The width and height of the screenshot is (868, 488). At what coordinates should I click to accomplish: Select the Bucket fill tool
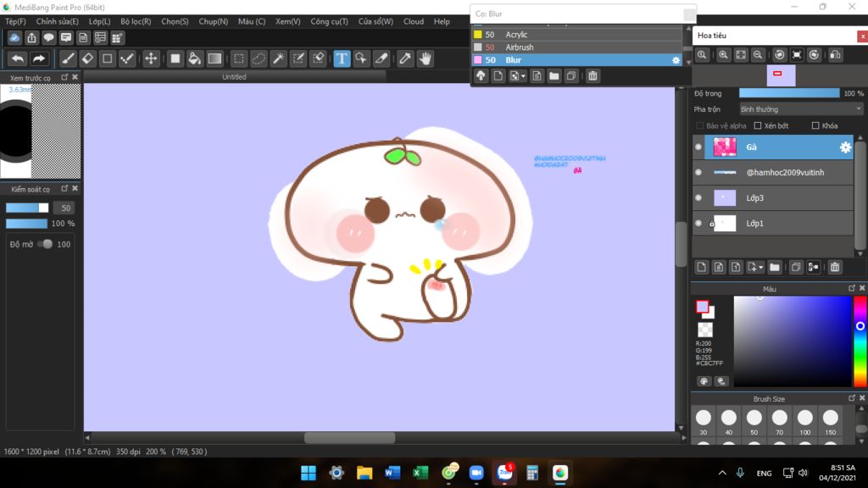click(194, 58)
